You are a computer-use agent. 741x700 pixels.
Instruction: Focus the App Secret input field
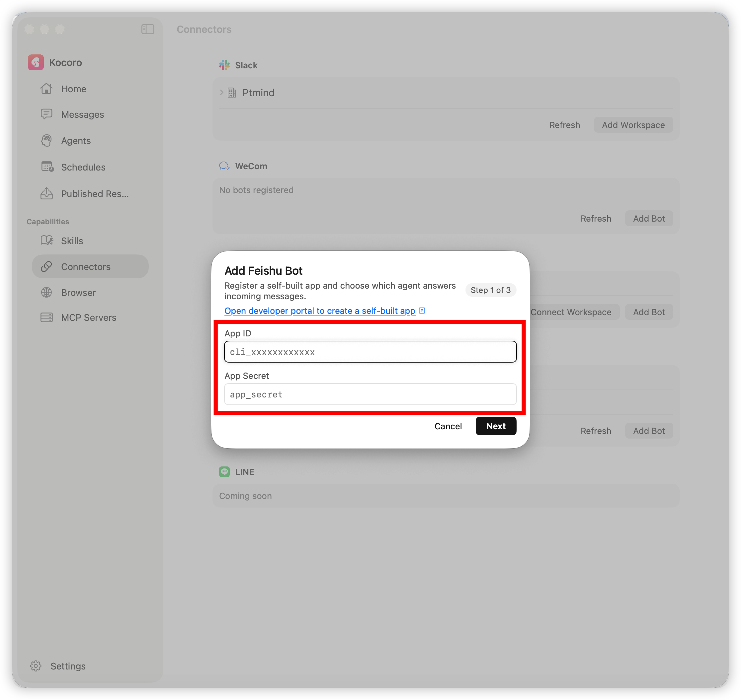click(x=370, y=394)
